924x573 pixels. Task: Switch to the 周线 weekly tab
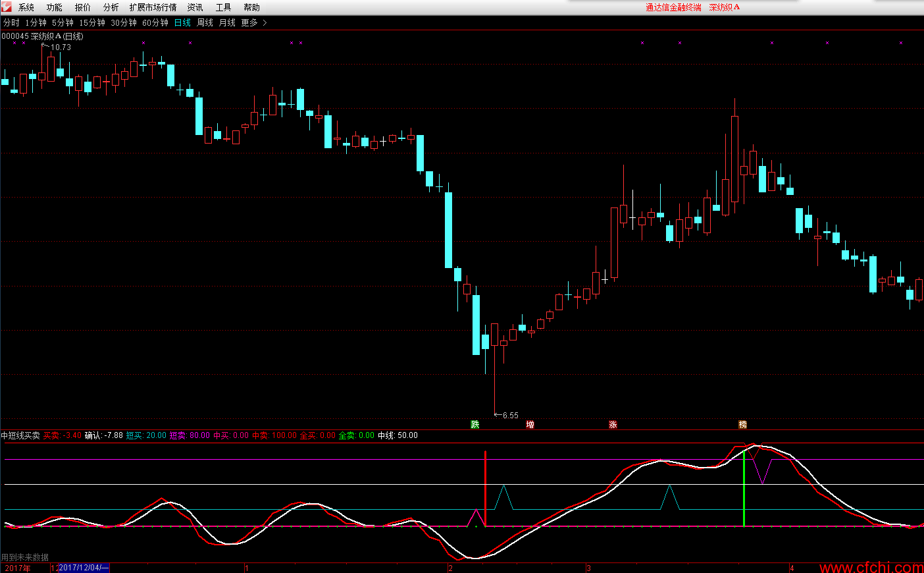(205, 22)
